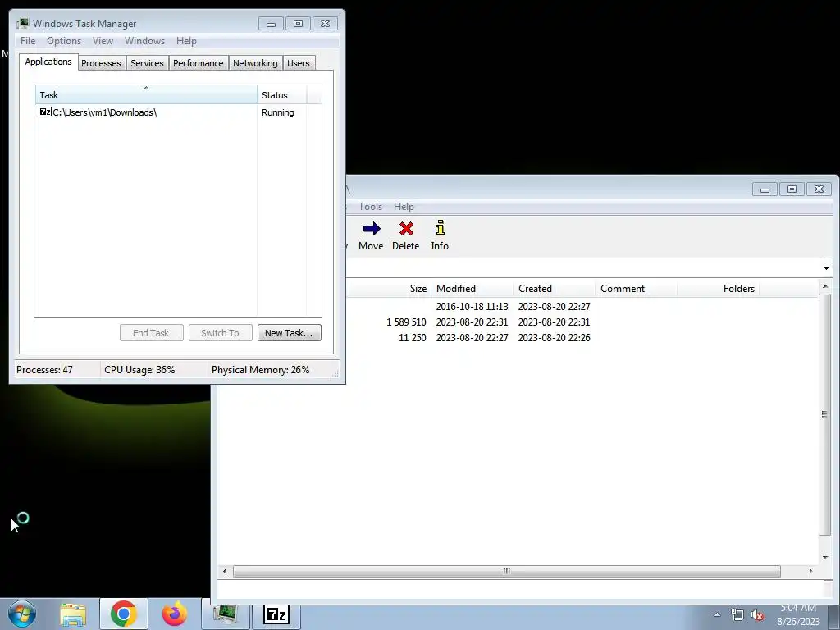Click the Task Manager taskbar button
The width and height of the screenshot is (840, 630).
pyautogui.click(x=226, y=614)
